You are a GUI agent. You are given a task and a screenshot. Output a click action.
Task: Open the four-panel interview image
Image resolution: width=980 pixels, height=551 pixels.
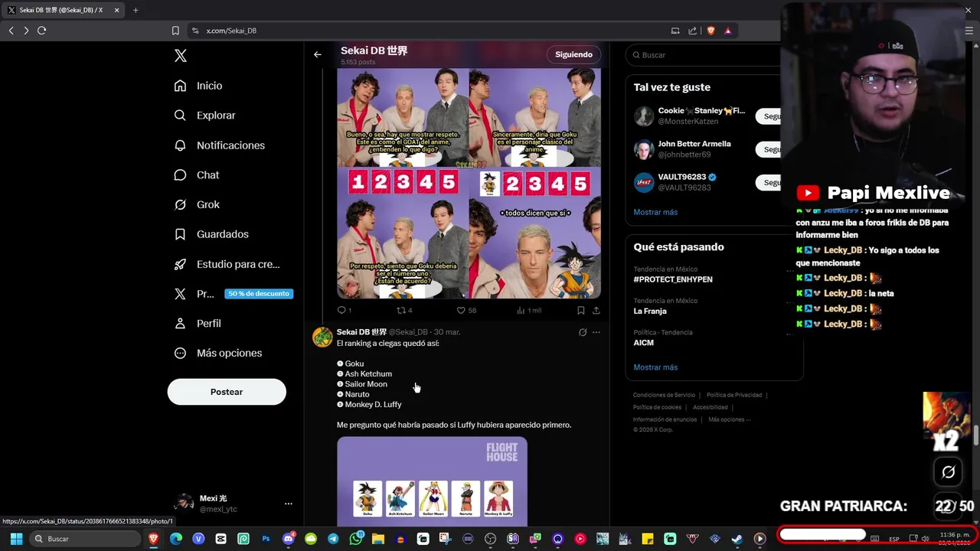[x=469, y=183]
